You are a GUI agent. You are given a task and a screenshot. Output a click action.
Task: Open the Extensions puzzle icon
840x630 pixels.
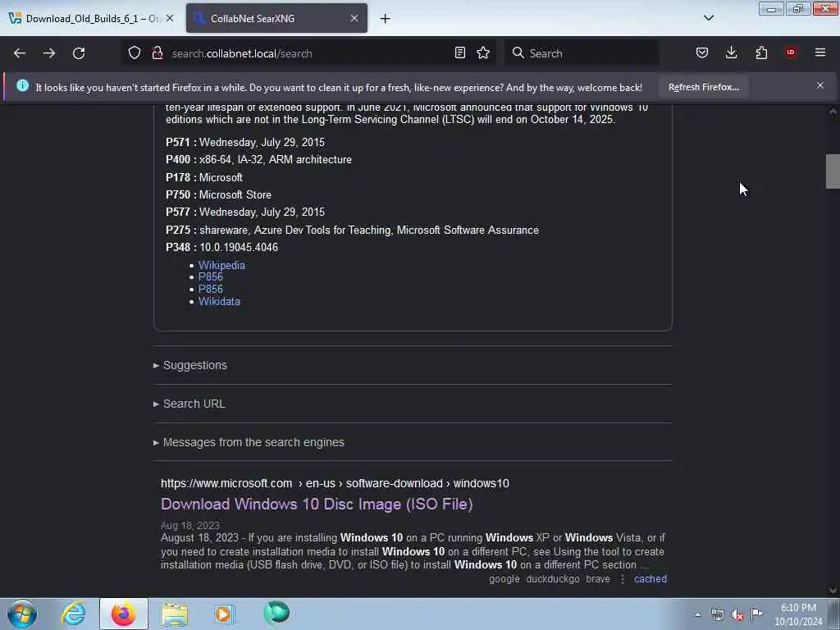click(x=761, y=52)
